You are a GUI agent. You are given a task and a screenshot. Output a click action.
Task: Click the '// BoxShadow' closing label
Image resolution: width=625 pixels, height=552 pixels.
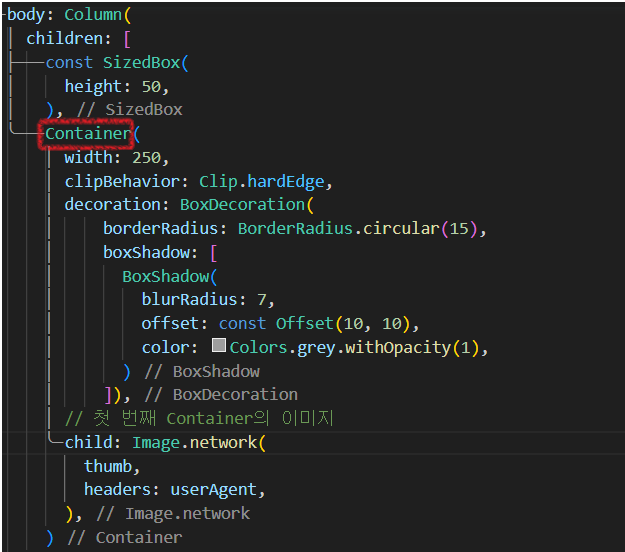click(x=202, y=372)
